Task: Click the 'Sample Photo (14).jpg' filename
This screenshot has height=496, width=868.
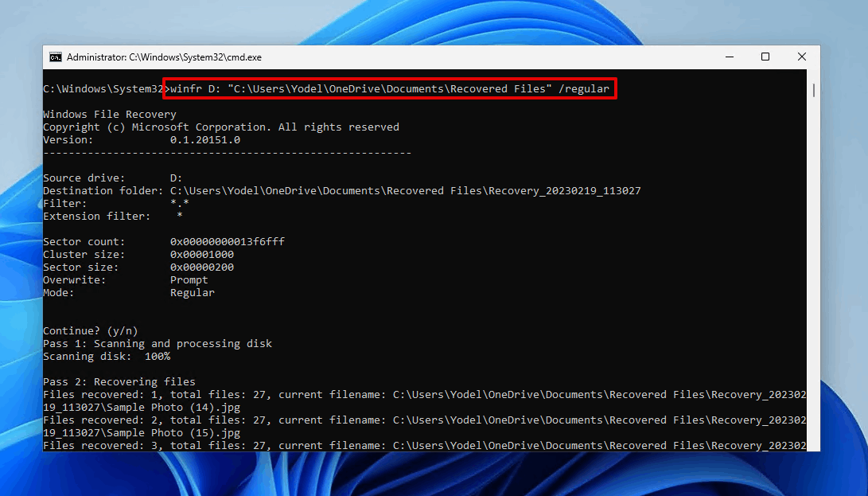Action: (x=173, y=408)
